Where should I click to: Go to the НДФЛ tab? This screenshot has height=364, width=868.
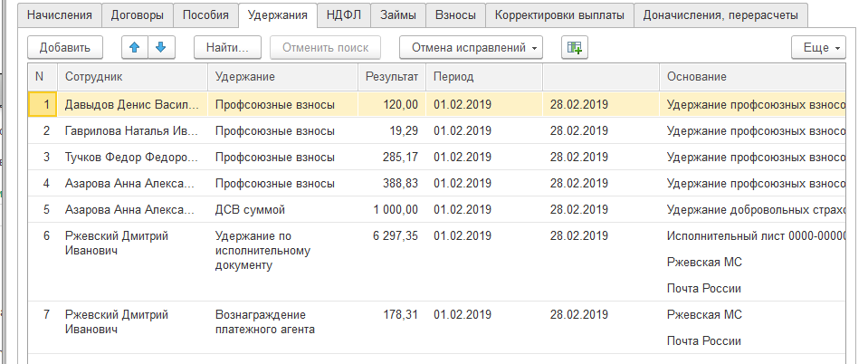(x=343, y=14)
